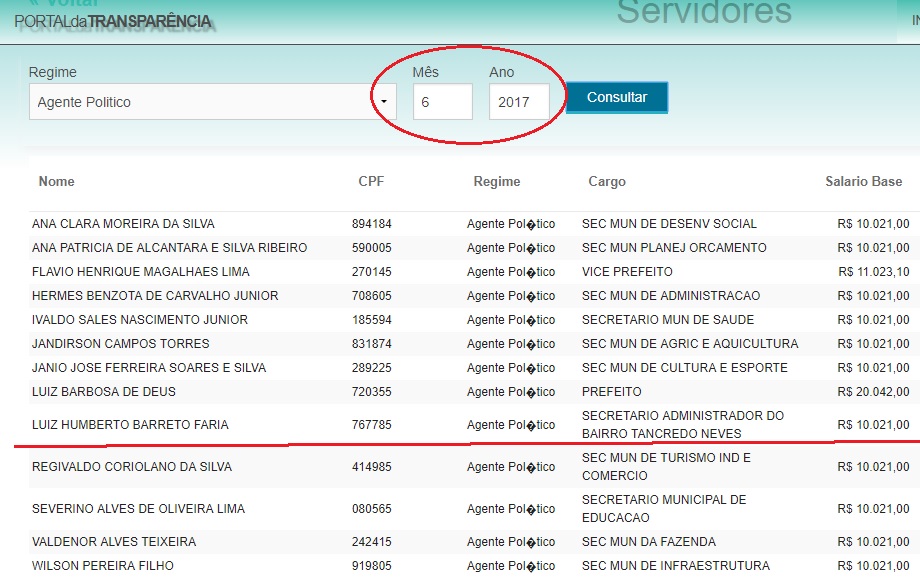The height and width of the screenshot is (577, 920).
Task: Sort by the Nome column header
Action: pos(56,181)
